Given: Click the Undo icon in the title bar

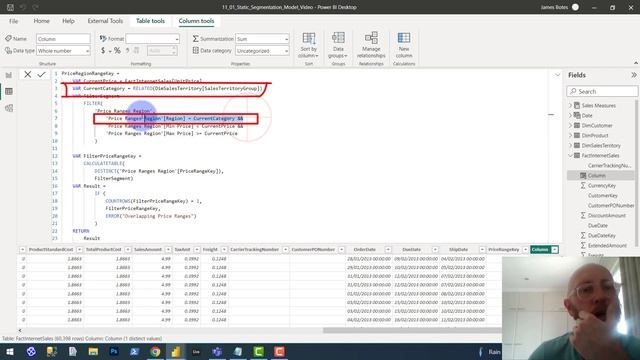Looking at the screenshot, I should click(x=23, y=7).
